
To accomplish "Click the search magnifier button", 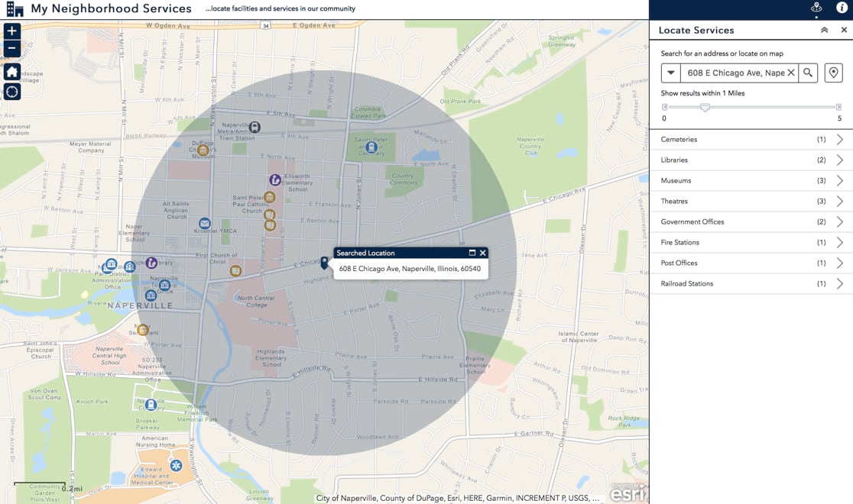I will click(x=808, y=73).
